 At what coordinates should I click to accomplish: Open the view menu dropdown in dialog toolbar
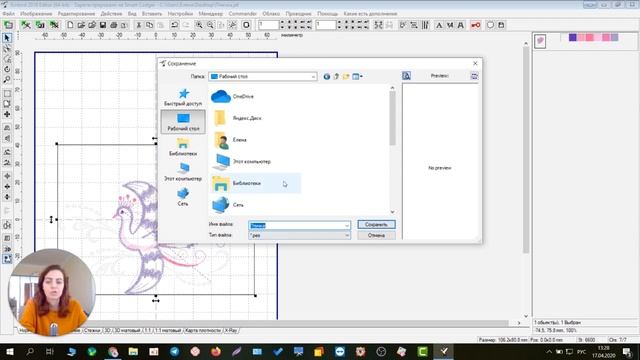358,76
